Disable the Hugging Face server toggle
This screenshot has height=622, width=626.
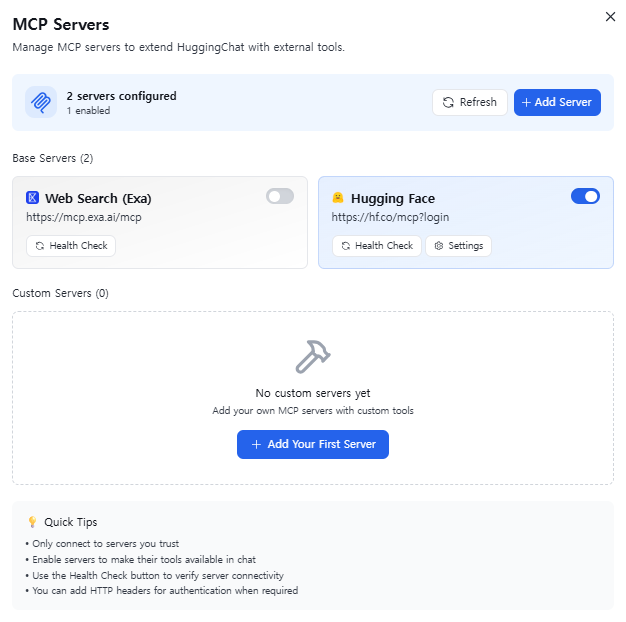click(585, 196)
